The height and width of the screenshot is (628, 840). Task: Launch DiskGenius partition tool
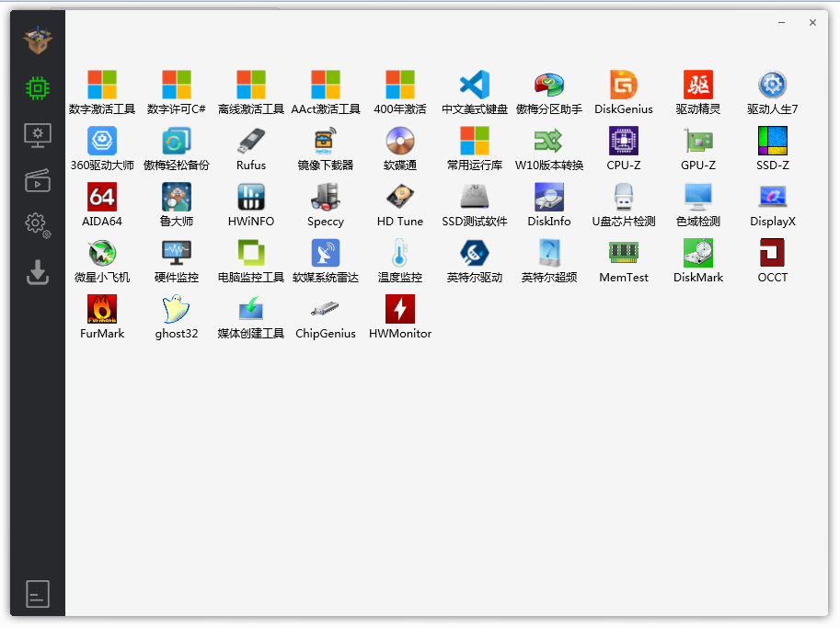click(x=623, y=86)
